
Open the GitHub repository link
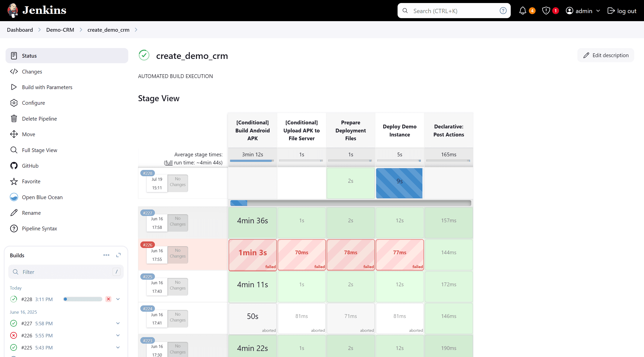(30, 166)
